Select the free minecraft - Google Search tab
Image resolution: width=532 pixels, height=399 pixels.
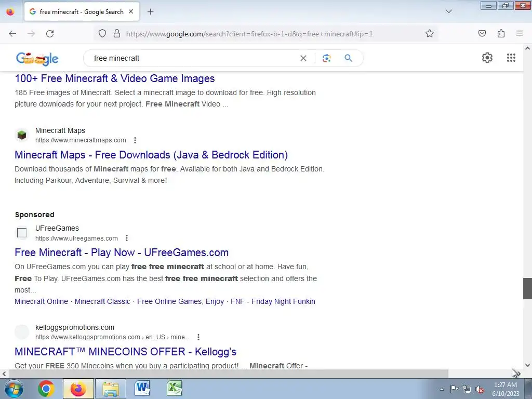82,11
